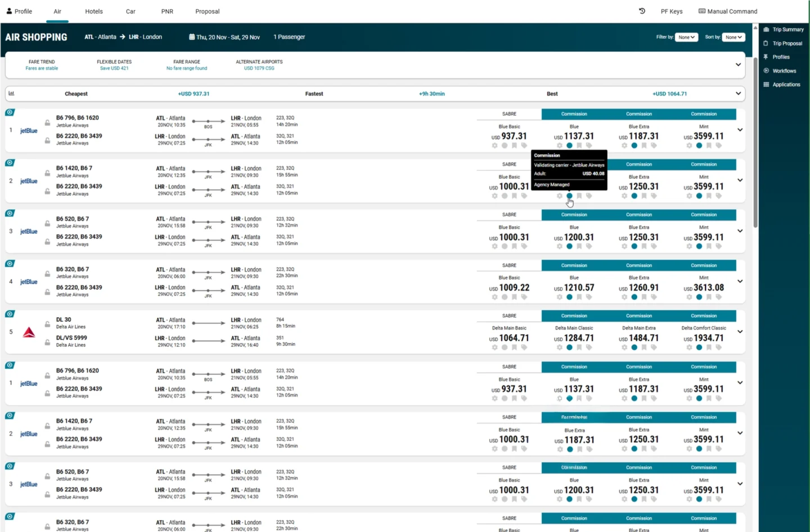
Task: Click the chart icon beside Cheapest header
Action: pos(11,93)
